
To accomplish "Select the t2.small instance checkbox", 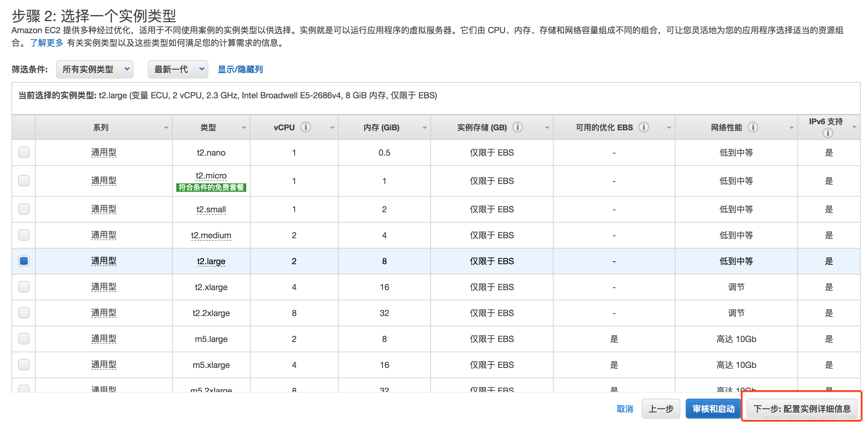I will pos(24,209).
